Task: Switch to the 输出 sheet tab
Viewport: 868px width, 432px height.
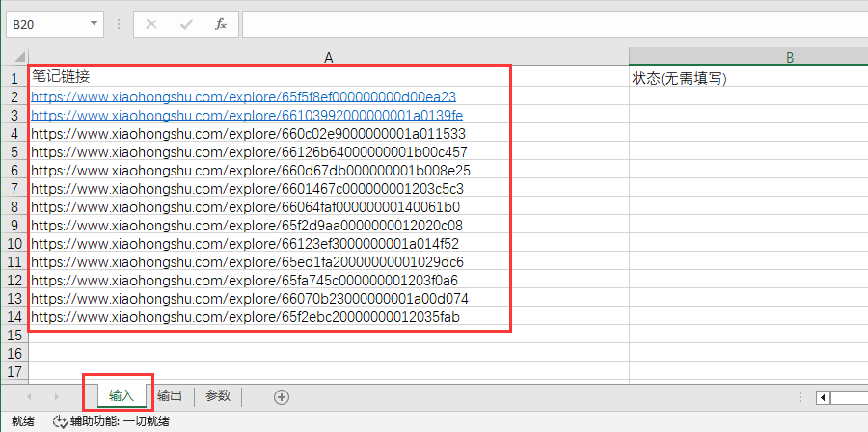Action: pos(170,396)
